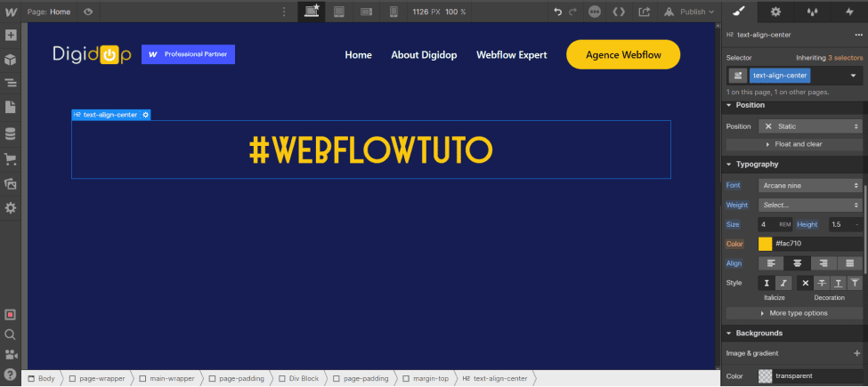This screenshot has height=387, width=868.
Task: Edit the font Size field
Action: [767, 224]
